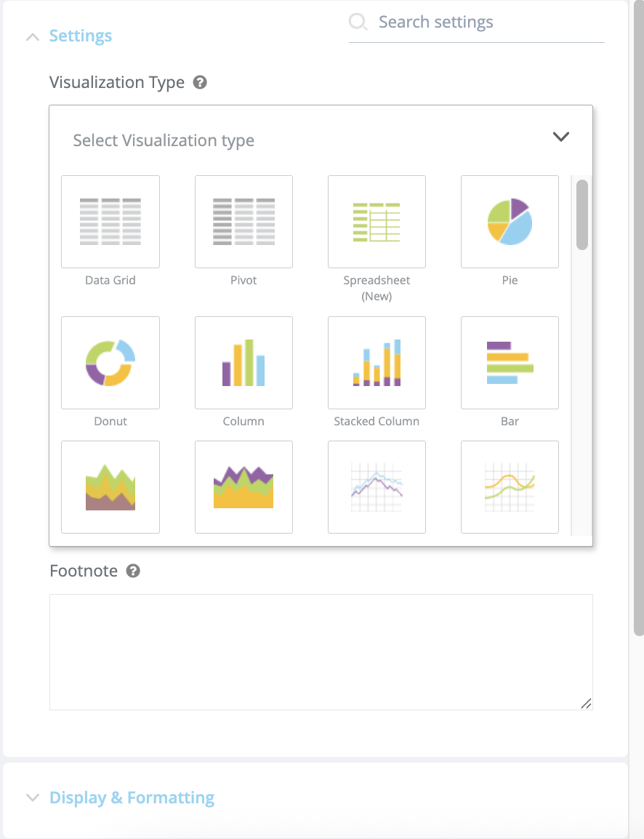Viewport: 644px width, 839px height.
Task: Click the Settings section heading
Action: [x=81, y=36]
